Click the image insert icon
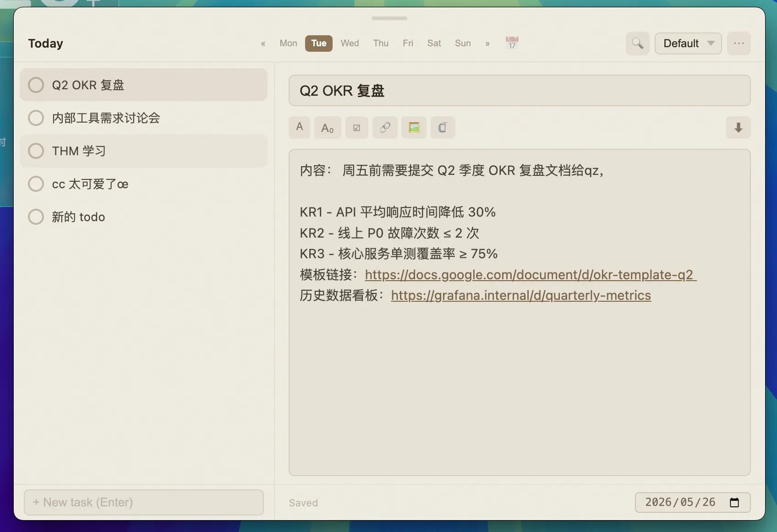The image size is (777, 532). tap(414, 127)
